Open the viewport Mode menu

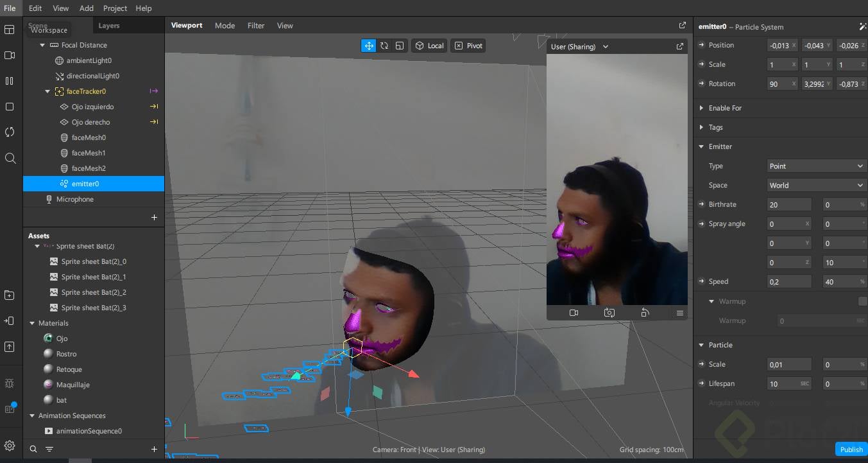(225, 26)
